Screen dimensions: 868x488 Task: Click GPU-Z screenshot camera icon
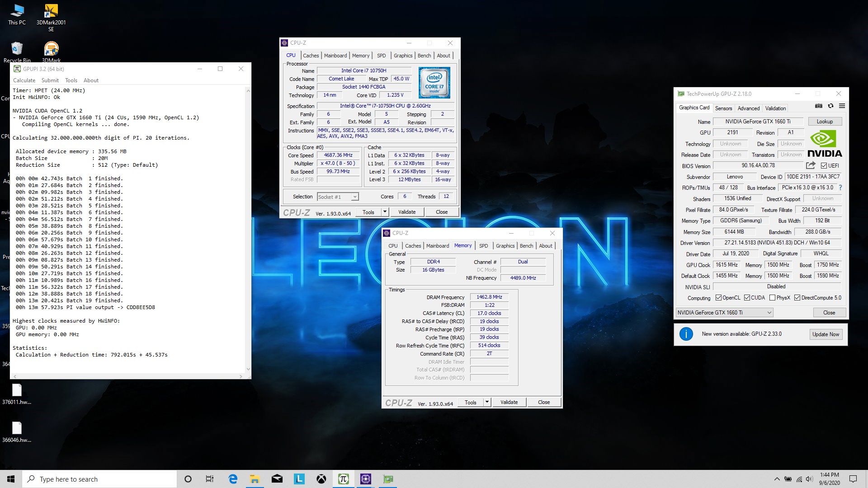819,106
